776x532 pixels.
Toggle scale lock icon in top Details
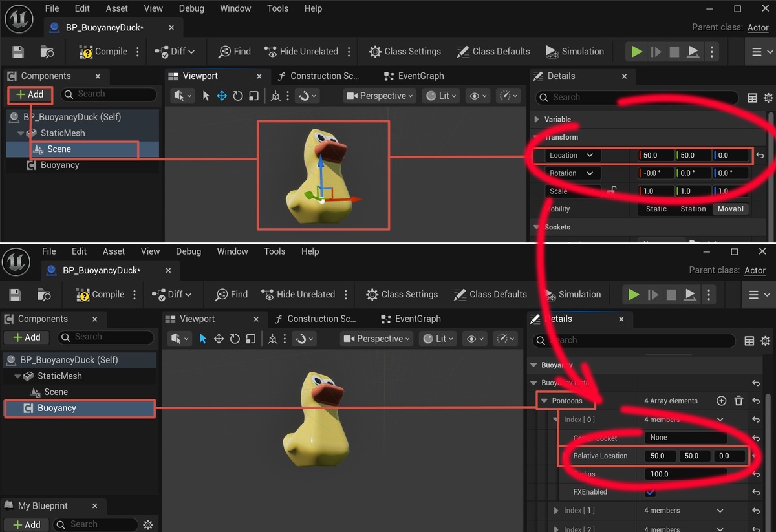612,191
